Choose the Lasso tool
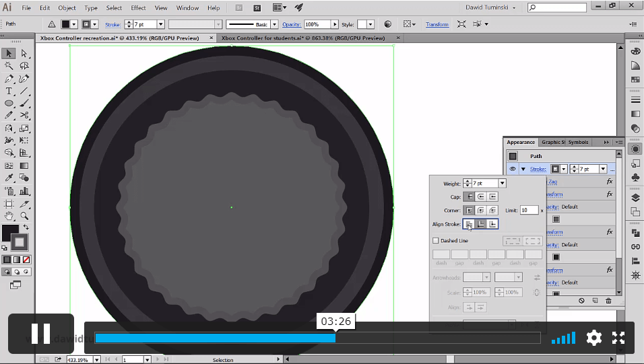 [x=24, y=66]
